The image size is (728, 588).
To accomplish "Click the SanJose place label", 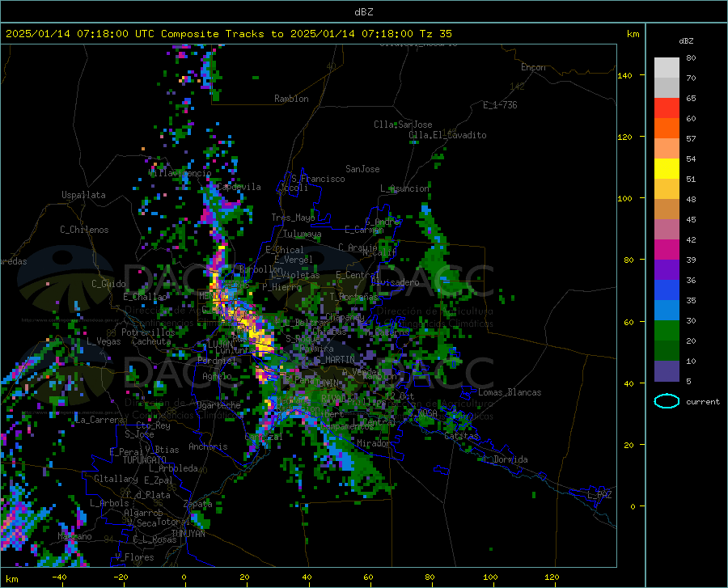I will pyautogui.click(x=362, y=169).
